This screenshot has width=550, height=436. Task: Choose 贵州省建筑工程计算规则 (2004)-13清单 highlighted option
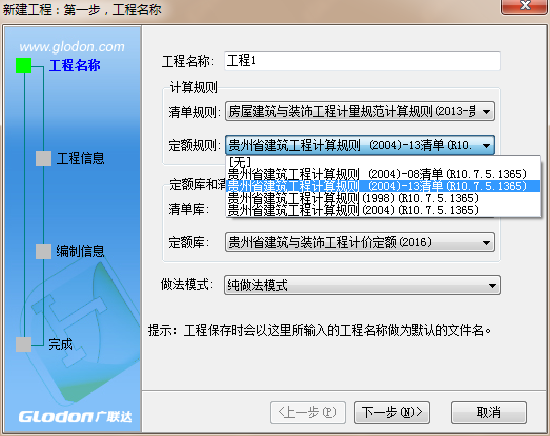pos(383,186)
